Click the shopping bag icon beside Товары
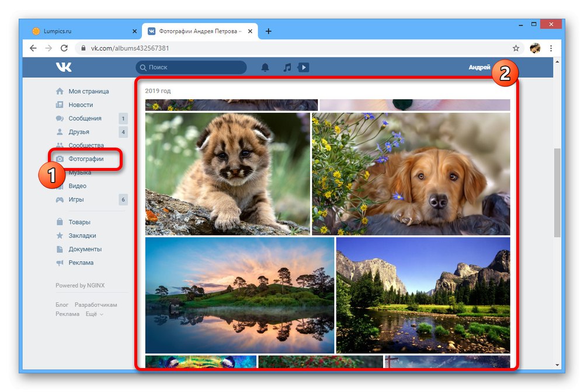584x392 pixels. pos(60,222)
